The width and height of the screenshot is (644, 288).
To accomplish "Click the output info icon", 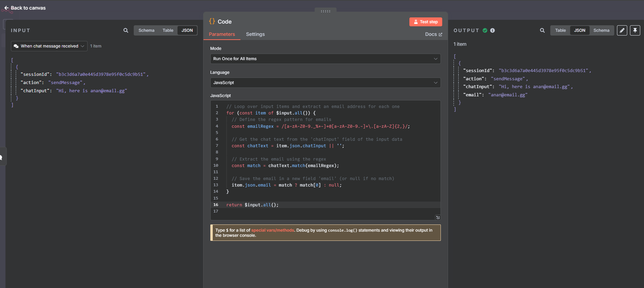I will pyautogui.click(x=492, y=30).
